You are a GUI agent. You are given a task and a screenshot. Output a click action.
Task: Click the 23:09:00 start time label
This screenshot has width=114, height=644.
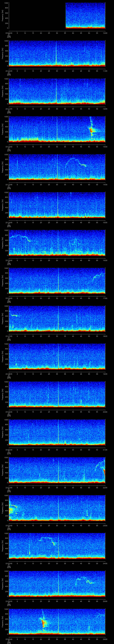coord(9,33)
